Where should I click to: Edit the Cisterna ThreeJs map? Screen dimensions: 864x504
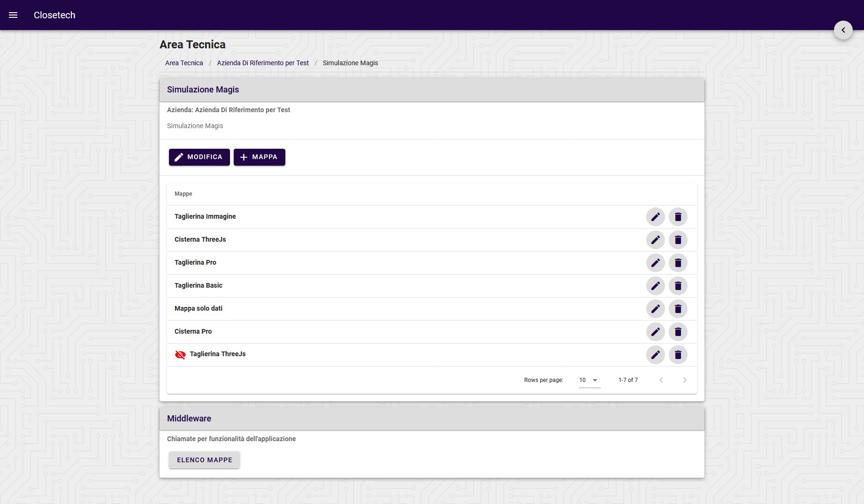(x=655, y=240)
